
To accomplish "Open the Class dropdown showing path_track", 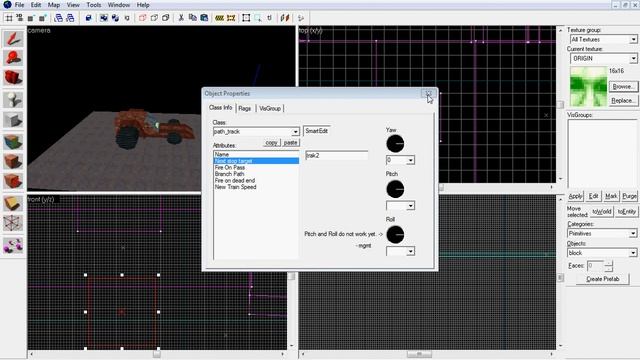I will [295, 132].
